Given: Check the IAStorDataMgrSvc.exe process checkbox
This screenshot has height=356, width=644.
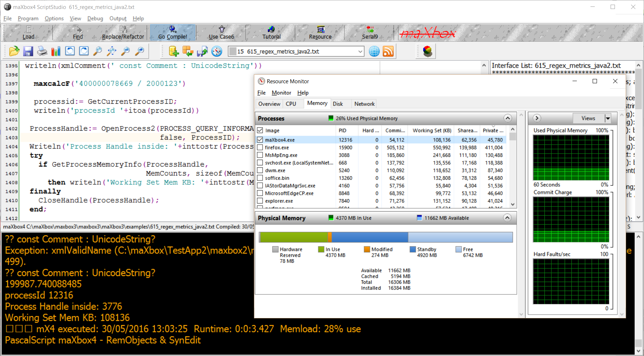Looking at the screenshot, I should (x=260, y=186).
